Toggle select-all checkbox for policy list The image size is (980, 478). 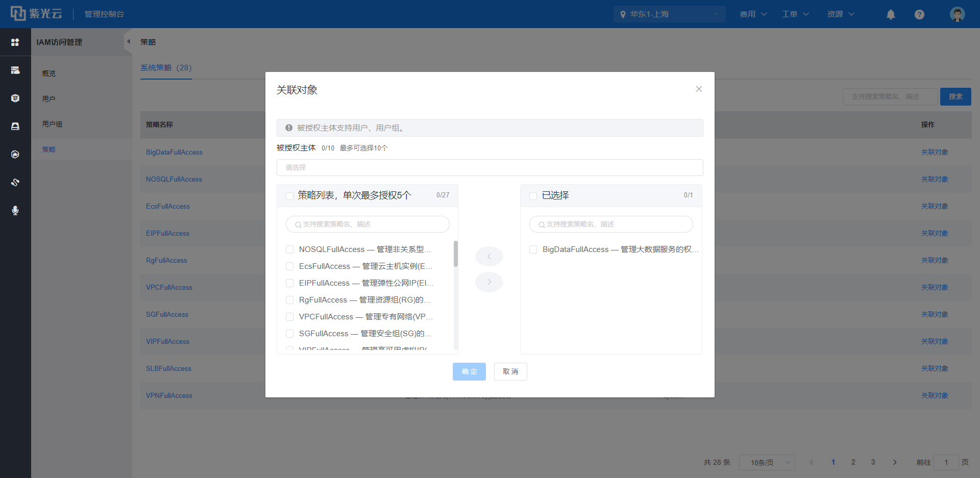coord(289,196)
